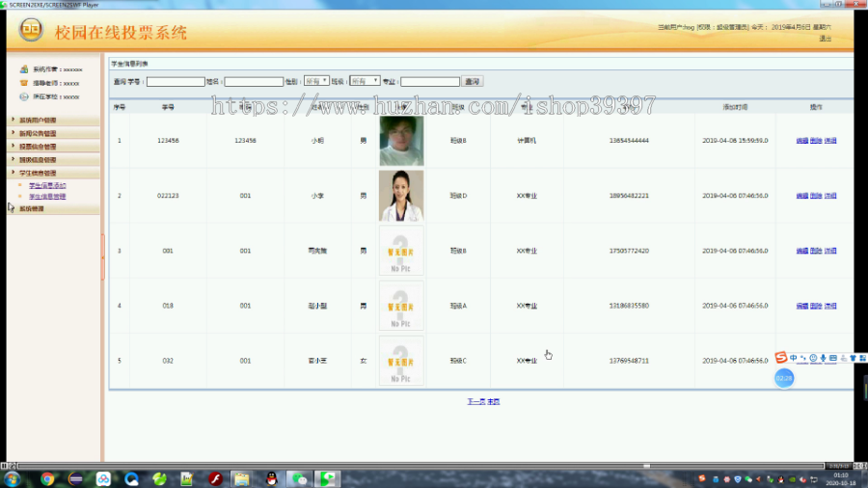Click the Flash Player icon in taskbar
This screenshot has width=868, height=488.
(x=215, y=478)
